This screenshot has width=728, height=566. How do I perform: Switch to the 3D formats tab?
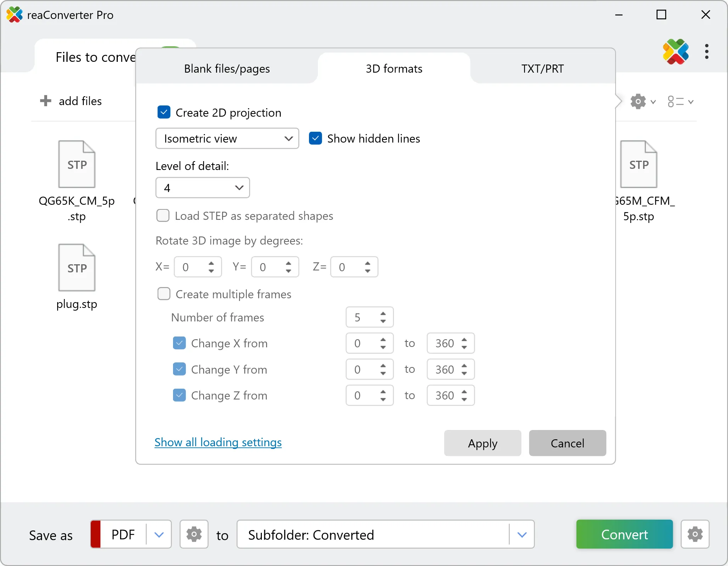coord(394,68)
